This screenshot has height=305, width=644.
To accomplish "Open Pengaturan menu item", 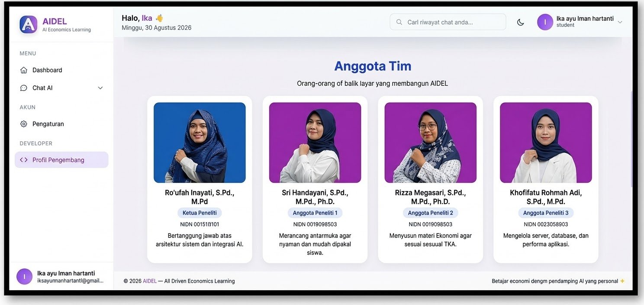I will pos(61,124).
